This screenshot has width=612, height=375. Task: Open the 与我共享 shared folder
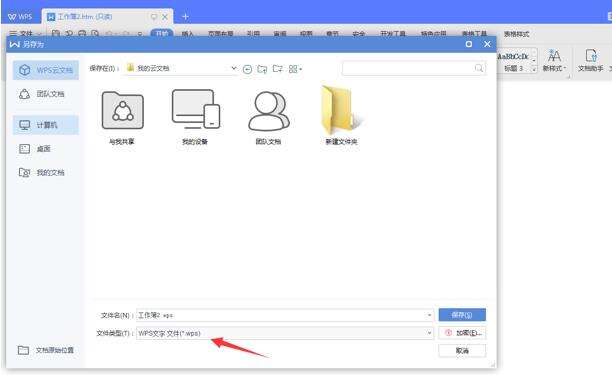tap(122, 117)
